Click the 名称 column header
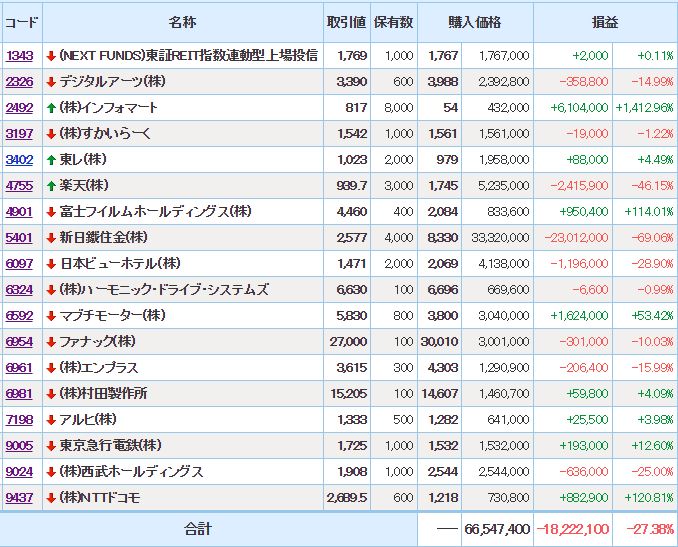 [x=182, y=22]
